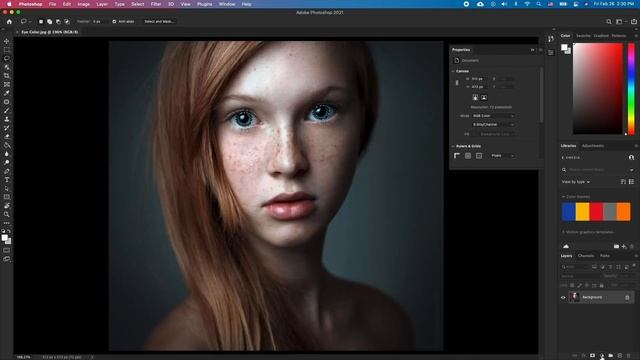Click the Eye Color.jpg document tab
Screen dimensions: 640x360
49,32
